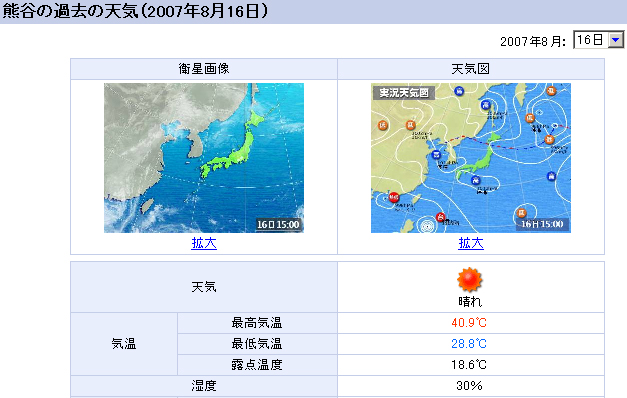Viewport: 627px width, 398px height.
Task: Click the 最低気温 row label
Action: click(257, 344)
